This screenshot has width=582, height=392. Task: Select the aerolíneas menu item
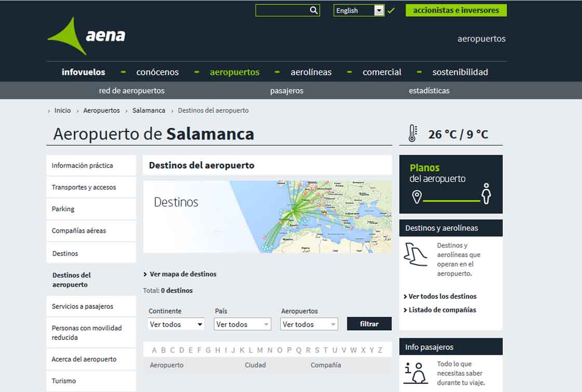pos(311,72)
